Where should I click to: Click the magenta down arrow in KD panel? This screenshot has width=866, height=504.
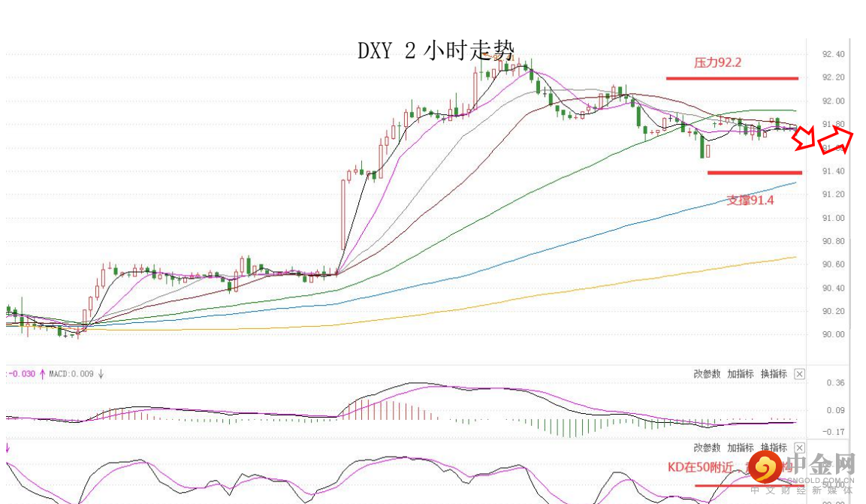pyautogui.click(x=8, y=448)
